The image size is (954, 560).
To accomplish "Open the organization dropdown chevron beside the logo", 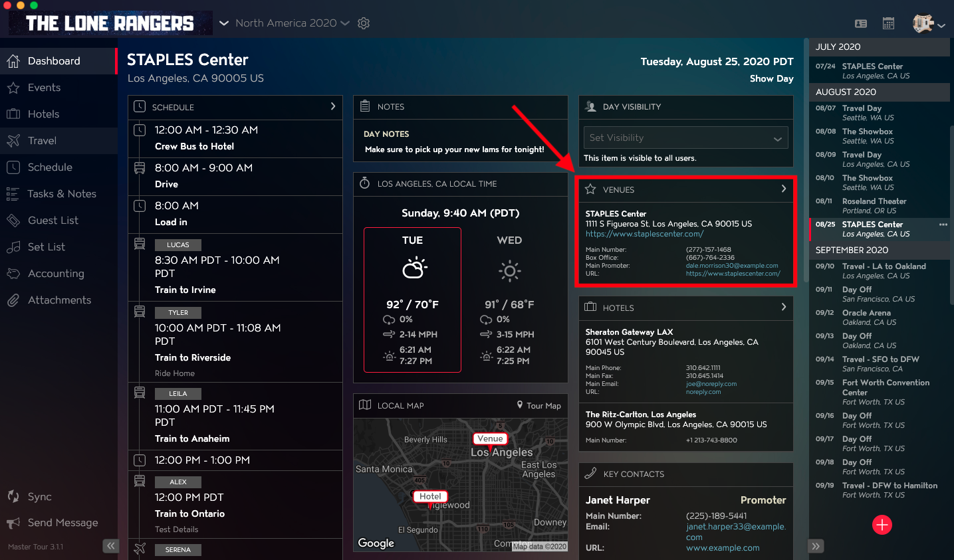I will point(224,23).
